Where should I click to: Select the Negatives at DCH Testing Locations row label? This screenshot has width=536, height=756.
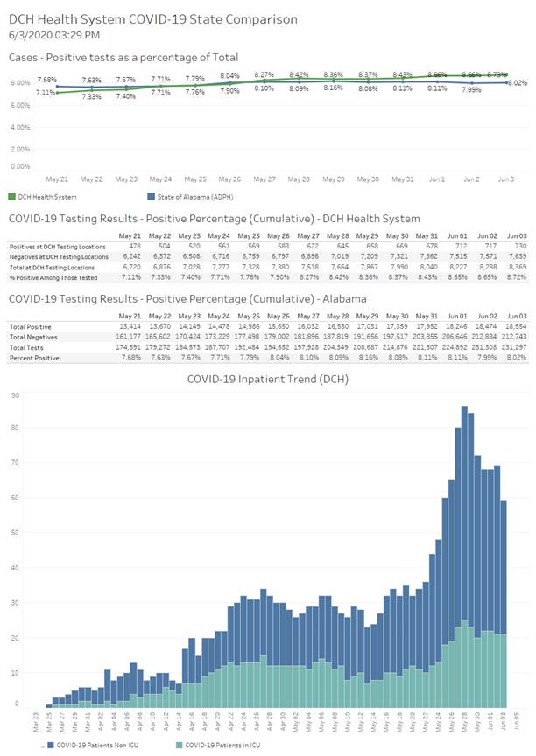[59, 257]
